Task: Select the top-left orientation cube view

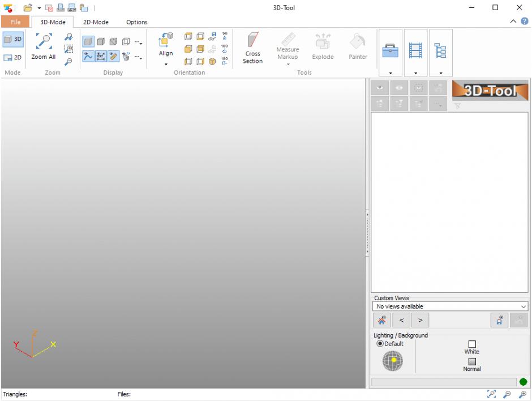Action: pyautogui.click(x=188, y=36)
